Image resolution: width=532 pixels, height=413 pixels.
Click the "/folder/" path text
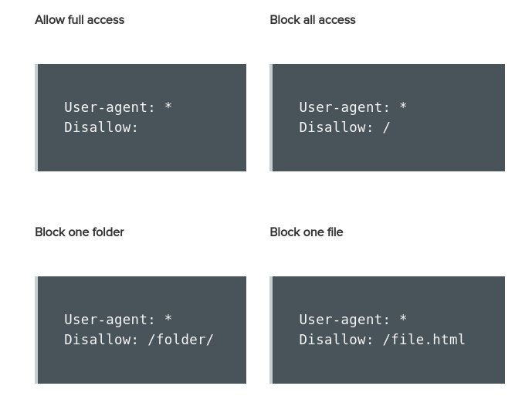pyautogui.click(x=181, y=340)
